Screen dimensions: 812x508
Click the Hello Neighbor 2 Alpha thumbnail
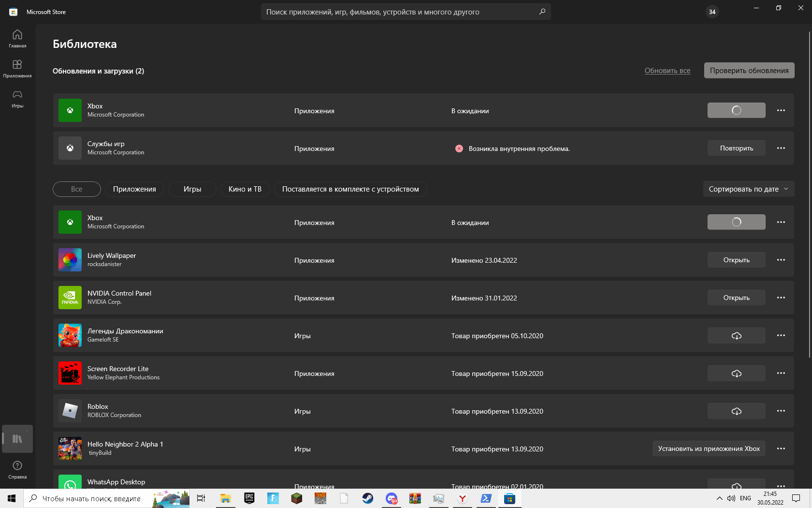point(70,448)
